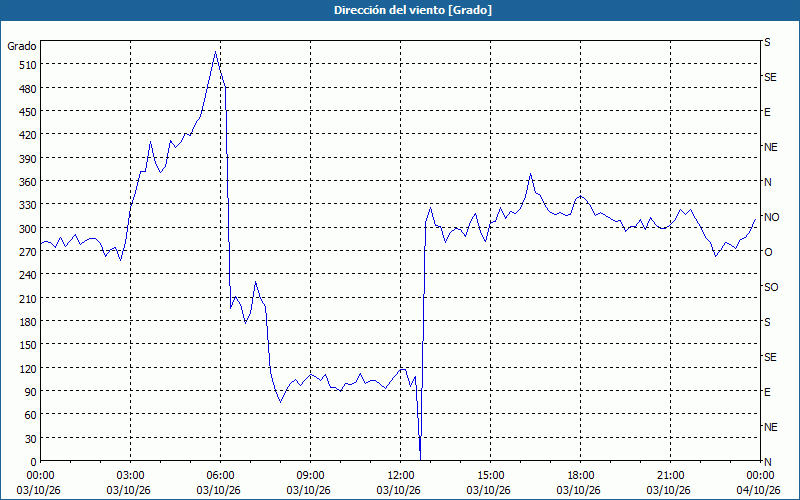Click the "E" compass label on the 90 gridline
Screen dimensions: 800x500
[767, 392]
